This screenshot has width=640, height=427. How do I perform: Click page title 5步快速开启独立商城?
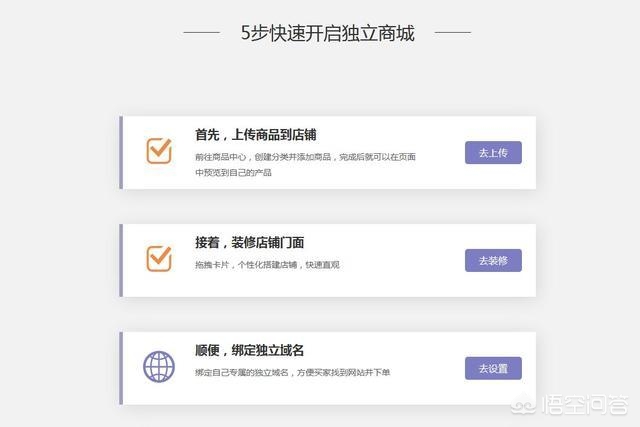point(327,33)
